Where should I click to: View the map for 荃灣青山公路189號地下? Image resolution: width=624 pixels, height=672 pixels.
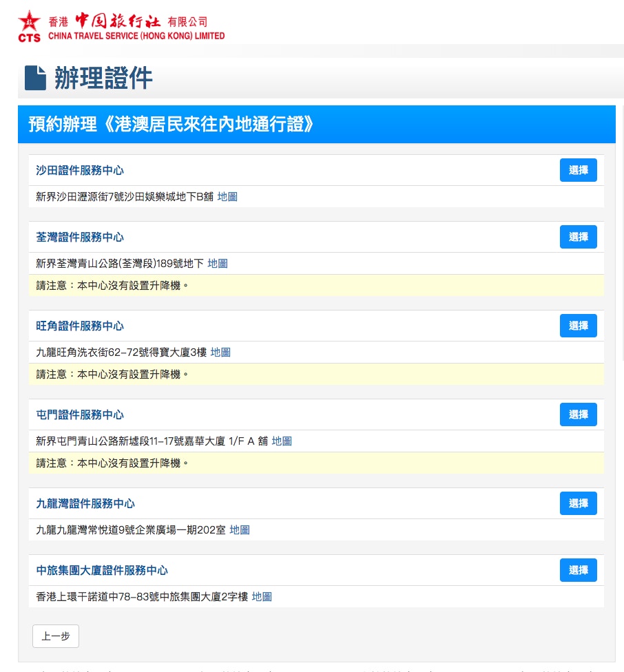pyautogui.click(x=218, y=264)
